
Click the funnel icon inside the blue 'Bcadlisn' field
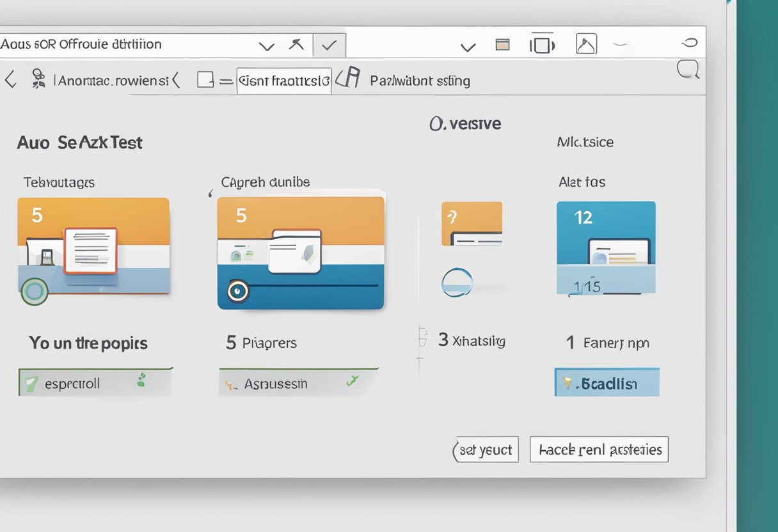tap(566, 382)
